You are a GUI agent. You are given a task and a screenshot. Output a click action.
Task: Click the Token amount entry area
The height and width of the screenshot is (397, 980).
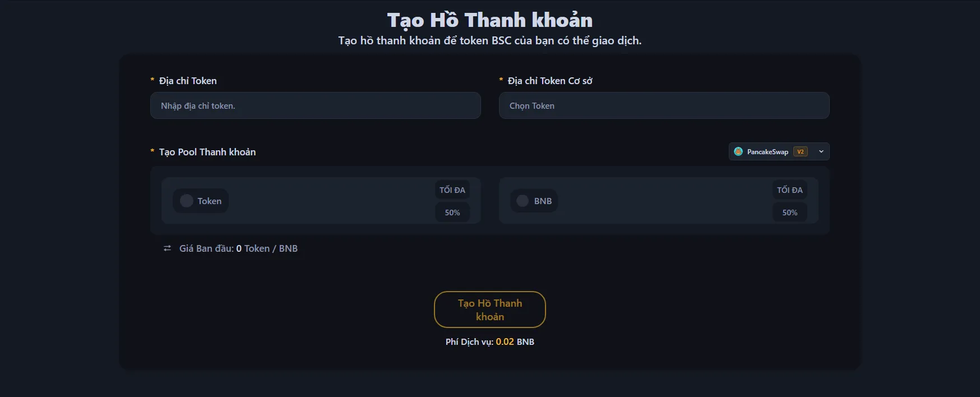(x=331, y=201)
